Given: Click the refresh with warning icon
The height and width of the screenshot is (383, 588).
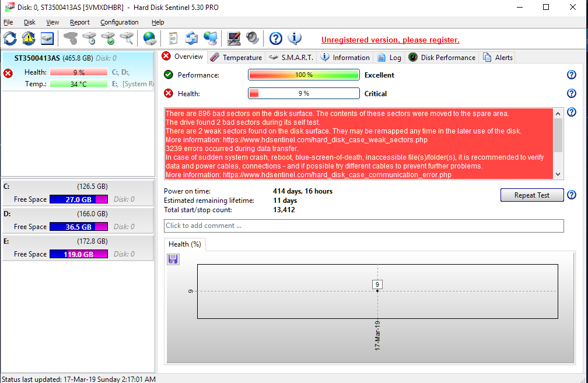Looking at the screenshot, I should pyautogui.click(x=29, y=38).
